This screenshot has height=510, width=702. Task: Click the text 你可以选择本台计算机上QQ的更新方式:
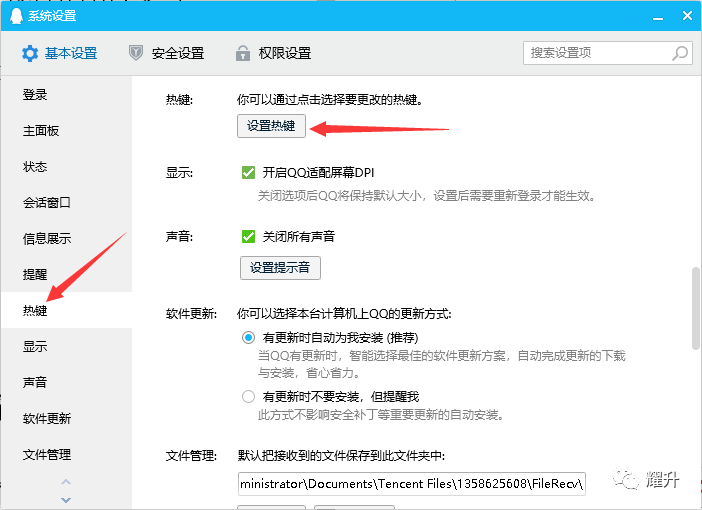344,313
